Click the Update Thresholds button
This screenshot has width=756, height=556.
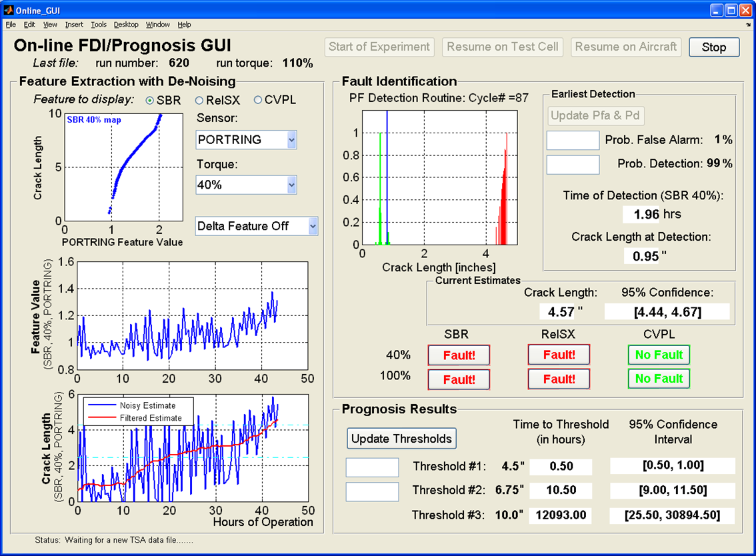click(401, 438)
